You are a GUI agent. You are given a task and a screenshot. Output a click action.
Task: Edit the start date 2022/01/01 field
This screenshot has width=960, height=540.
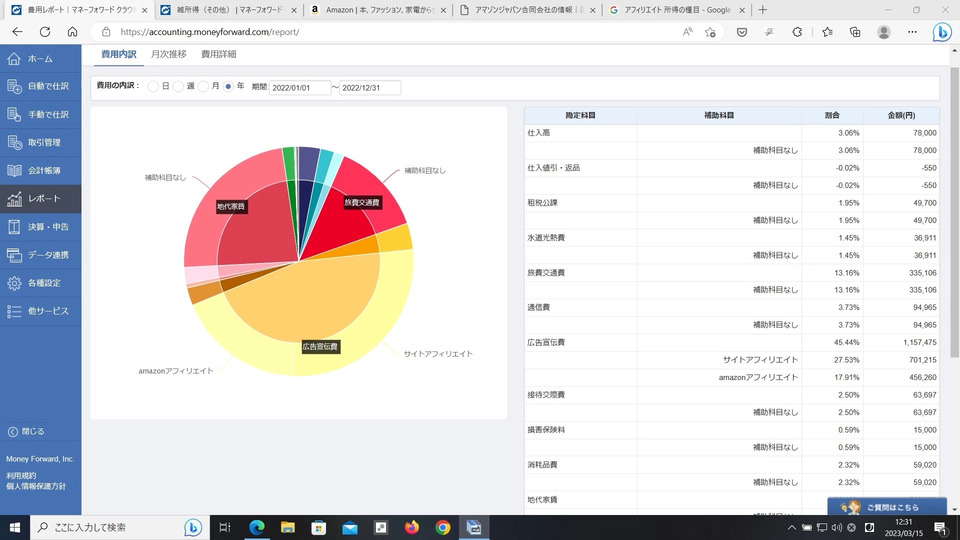tap(300, 88)
